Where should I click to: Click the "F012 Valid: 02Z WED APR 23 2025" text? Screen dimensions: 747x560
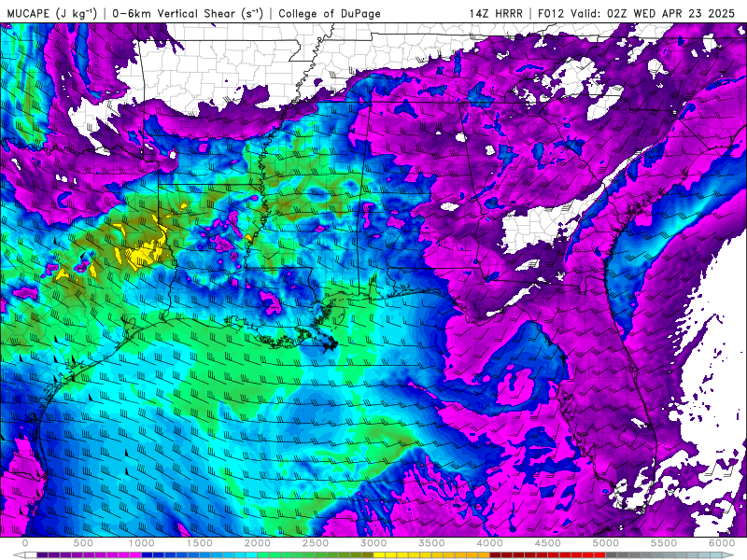pyautogui.click(x=637, y=13)
